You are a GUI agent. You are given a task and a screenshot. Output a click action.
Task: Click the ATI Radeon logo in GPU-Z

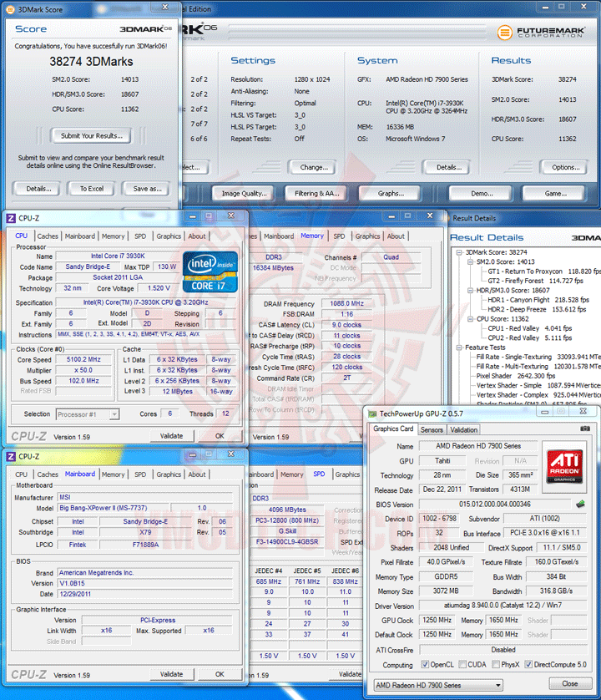[x=564, y=466]
